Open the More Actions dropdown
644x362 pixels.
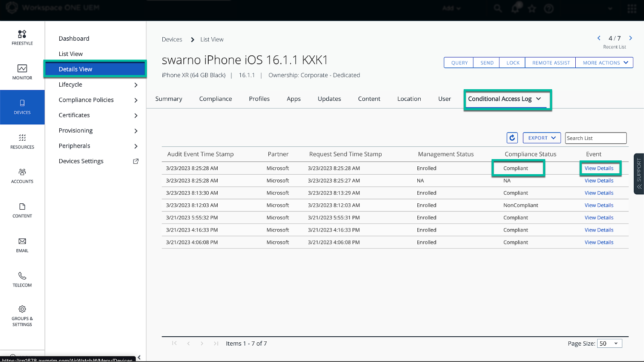pyautogui.click(x=605, y=63)
